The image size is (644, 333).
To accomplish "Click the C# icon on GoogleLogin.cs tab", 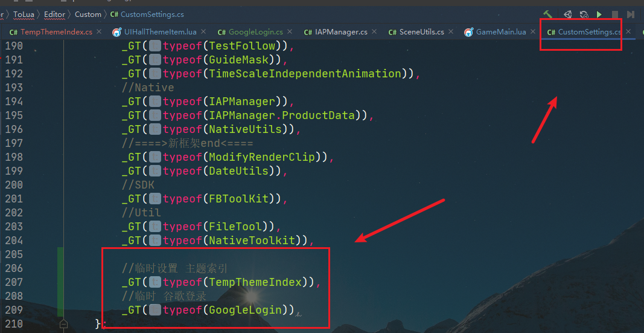I will pos(222,32).
